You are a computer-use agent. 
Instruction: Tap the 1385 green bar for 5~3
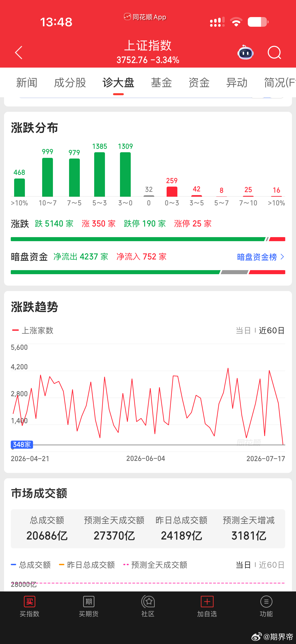pyautogui.click(x=100, y=174)
